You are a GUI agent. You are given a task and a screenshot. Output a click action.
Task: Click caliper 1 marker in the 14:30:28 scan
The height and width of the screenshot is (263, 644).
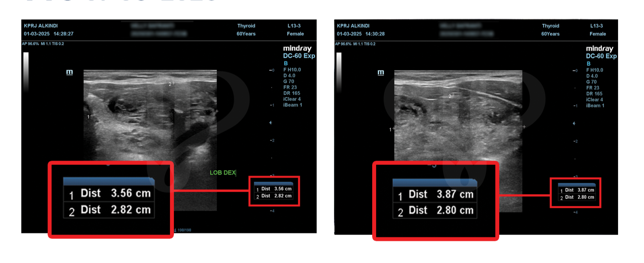click(x=392, y=129)
